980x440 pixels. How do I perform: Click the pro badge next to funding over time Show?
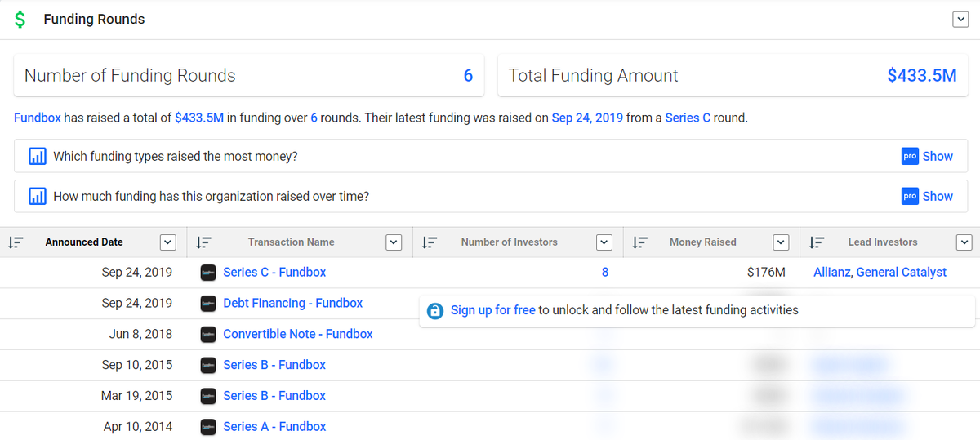pos(910,196)
